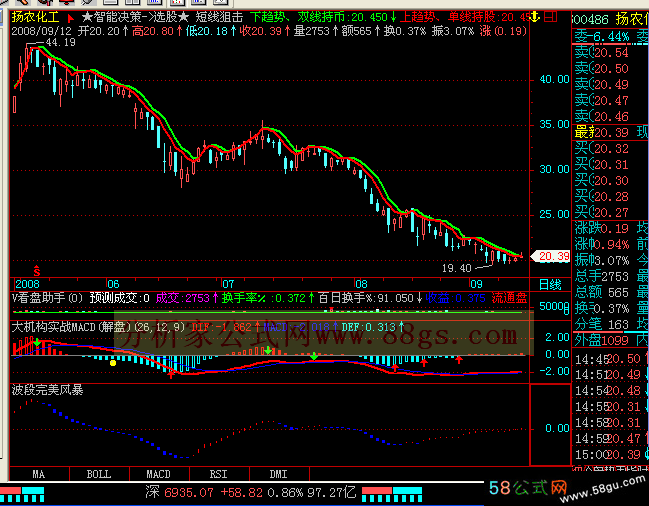Click the 总额 565 row
Image resolution: width=649 pixels, height=506 pixels.
[601, 293]
